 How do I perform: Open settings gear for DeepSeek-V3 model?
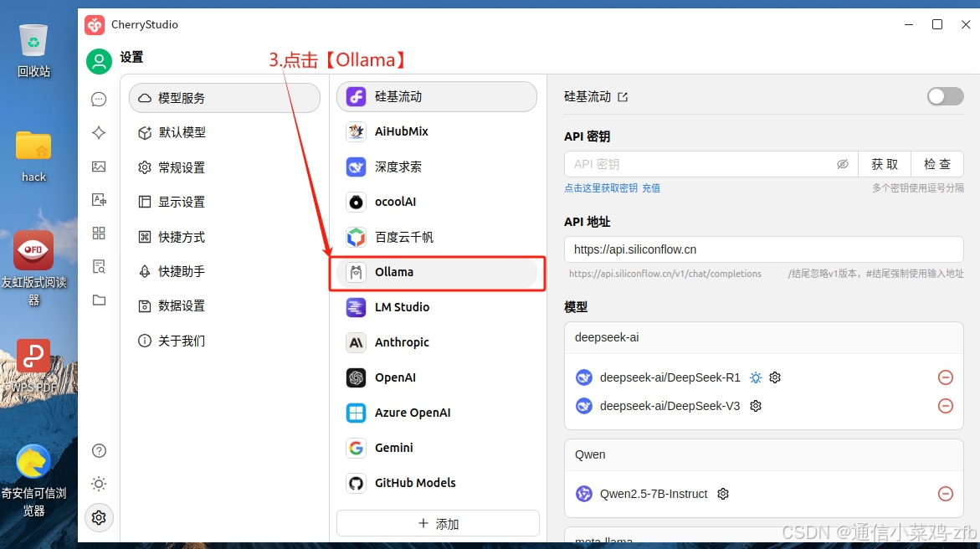[756, 406]
